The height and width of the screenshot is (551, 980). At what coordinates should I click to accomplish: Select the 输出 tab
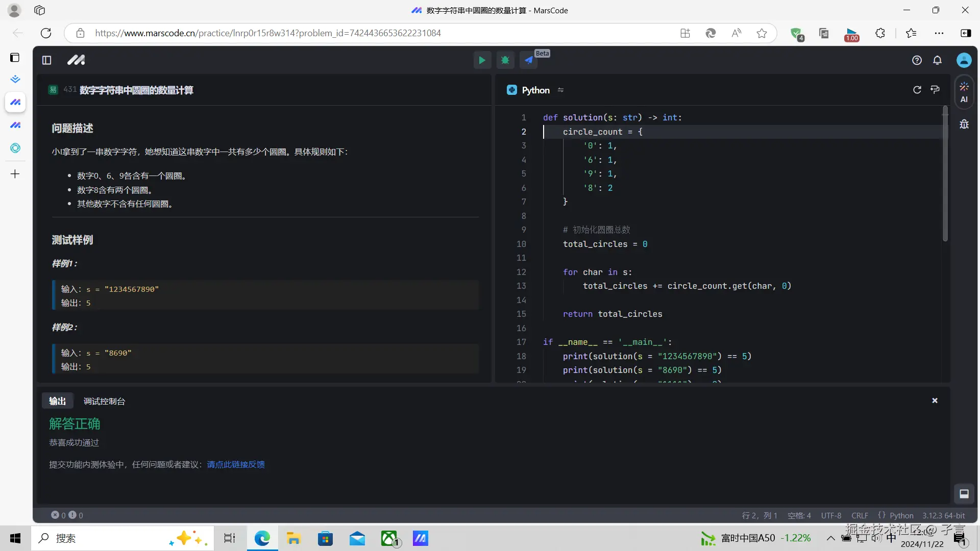coord(57,401)
